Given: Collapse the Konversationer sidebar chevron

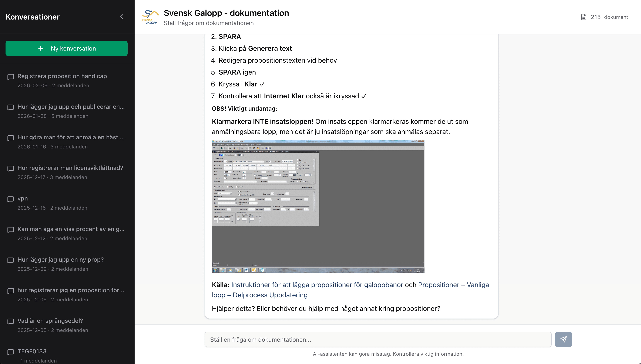Looking at the screenshot, I should (122, 17).
